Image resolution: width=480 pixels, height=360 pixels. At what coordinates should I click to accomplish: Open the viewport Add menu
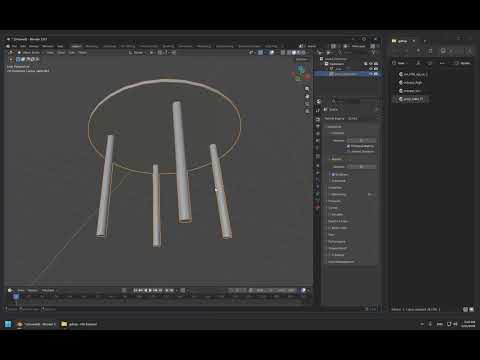[x=72, y=53]
